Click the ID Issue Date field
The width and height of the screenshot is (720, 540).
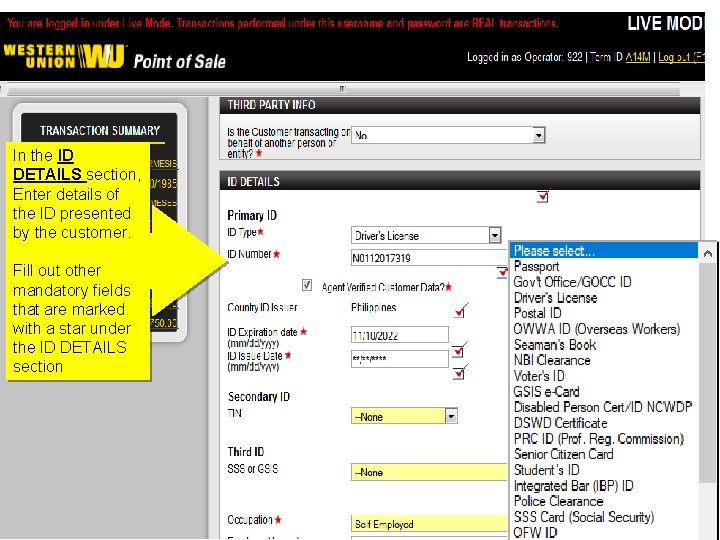[x=399, y=359]
